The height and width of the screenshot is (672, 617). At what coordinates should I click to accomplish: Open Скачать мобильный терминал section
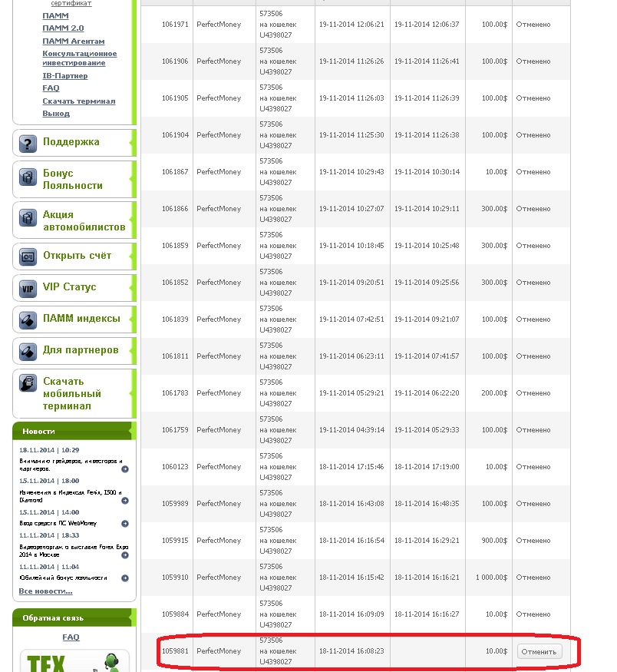click(74, 394)
